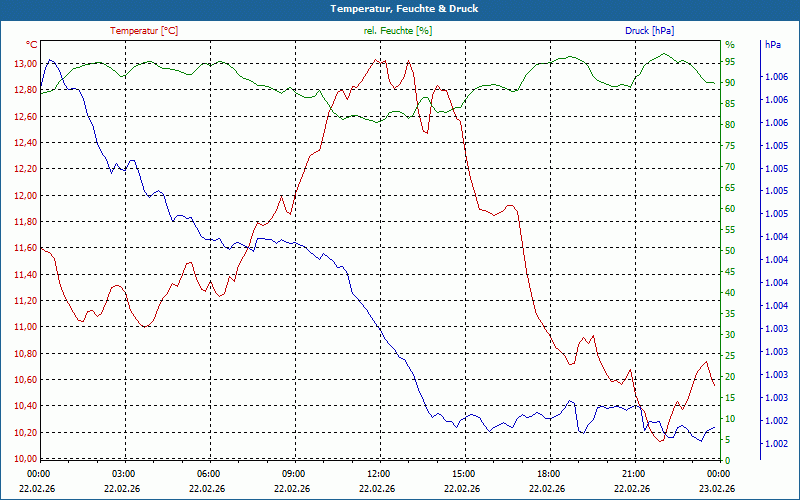Click the 95 humidity axis value
Screen dimensions: 800x500
point(730,62)
